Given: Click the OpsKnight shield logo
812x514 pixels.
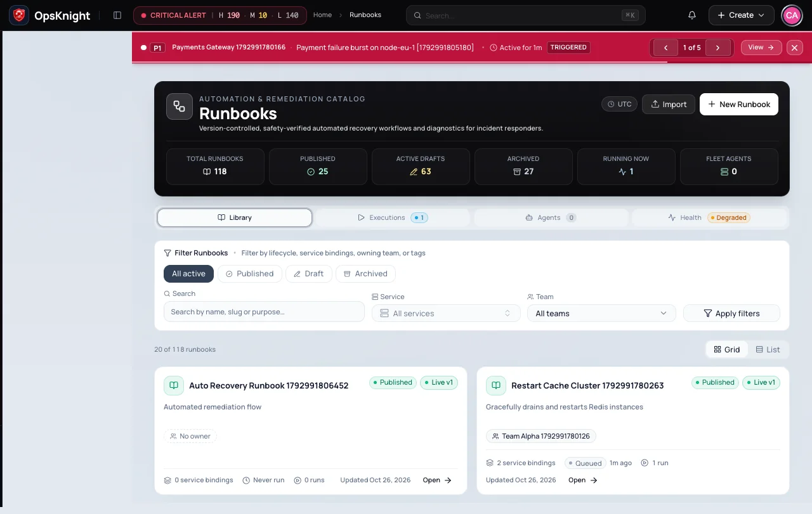Looking at the screenshot, I should click(x=19, y=15).
